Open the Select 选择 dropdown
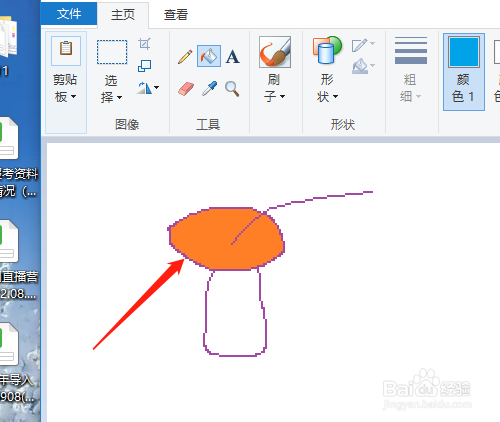This screenshot has width=500, height=422. pyautogui.click(x=111, y=89)
